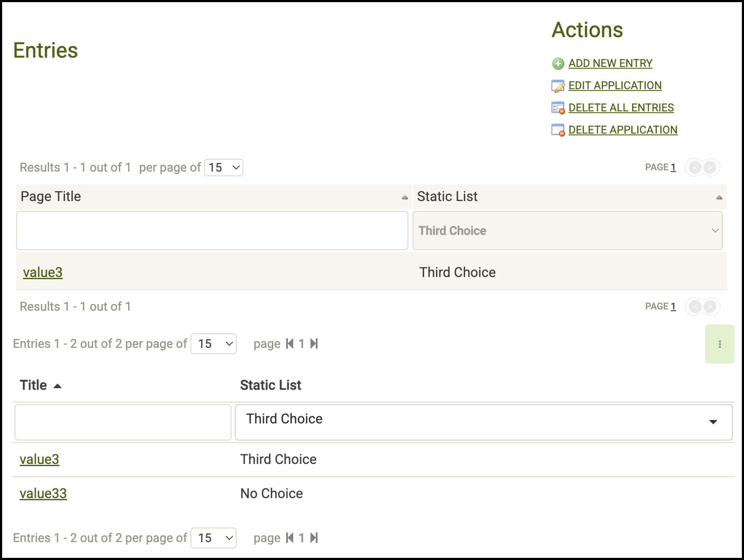Screen dimensions: 744x560
Task: Go to first page in upper Entries pager
Action: (290, 344)
